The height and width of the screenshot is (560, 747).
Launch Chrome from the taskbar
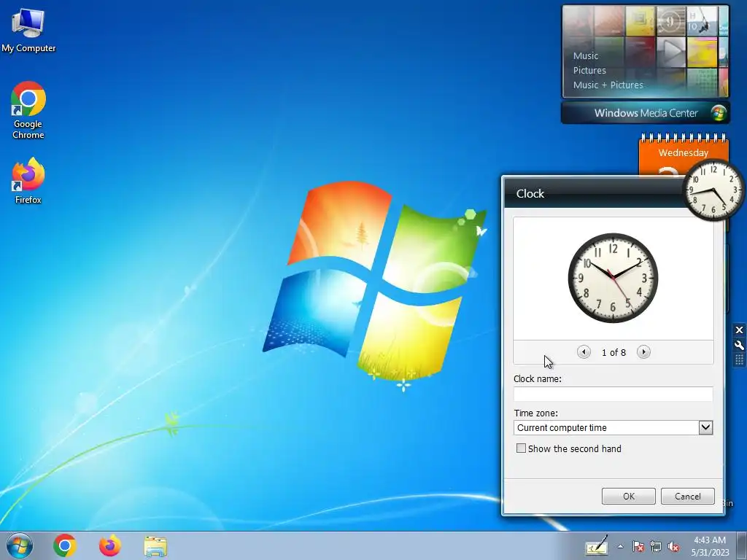click(x=65, y=545)
